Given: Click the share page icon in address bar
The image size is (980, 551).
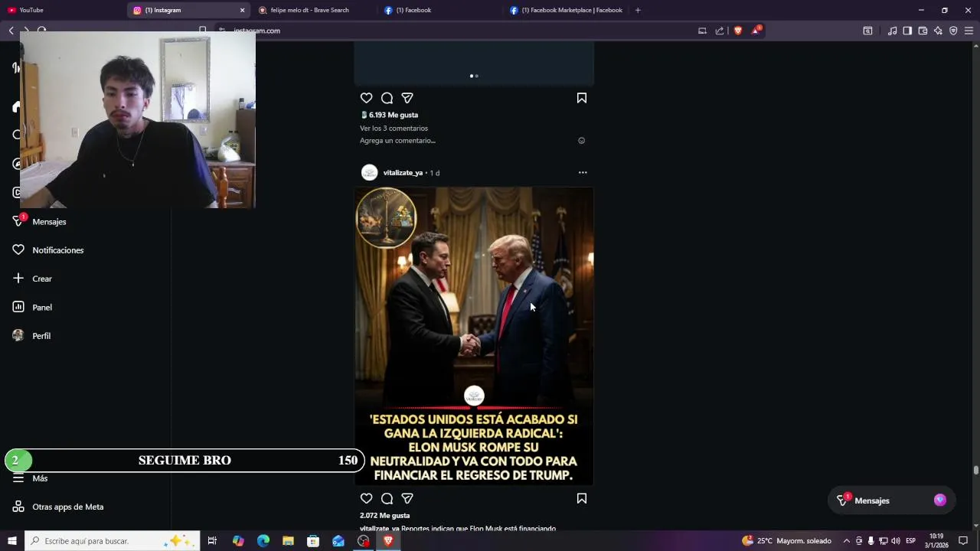Looking at the screenshot, I should point(720,31).
